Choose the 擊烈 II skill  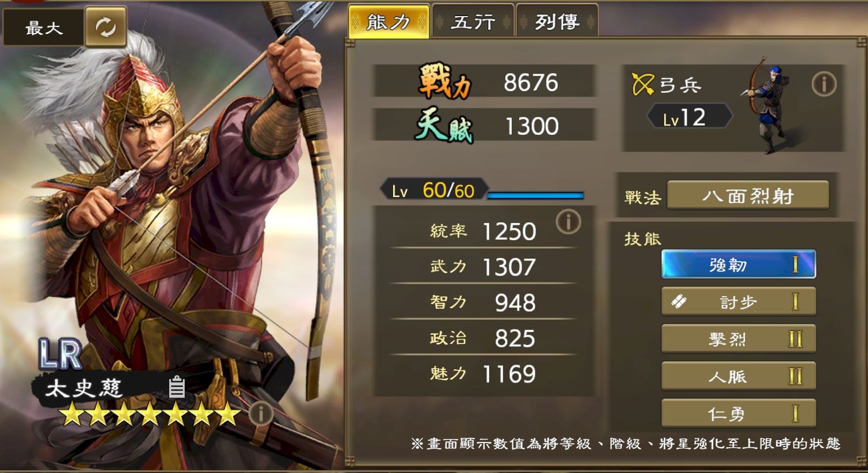[x=738, y=339]
